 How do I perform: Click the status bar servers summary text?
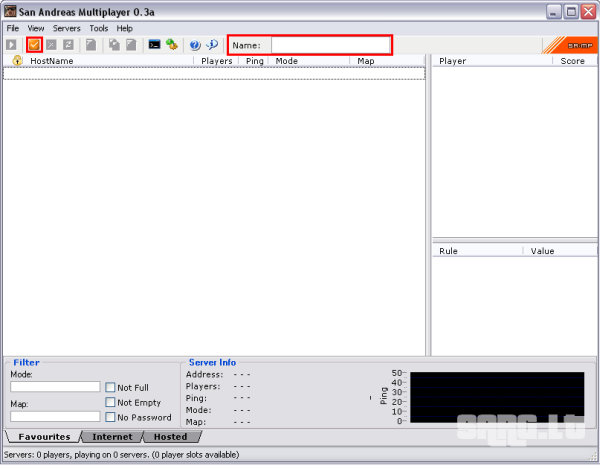pyautogui.click(x=121, y=455)
